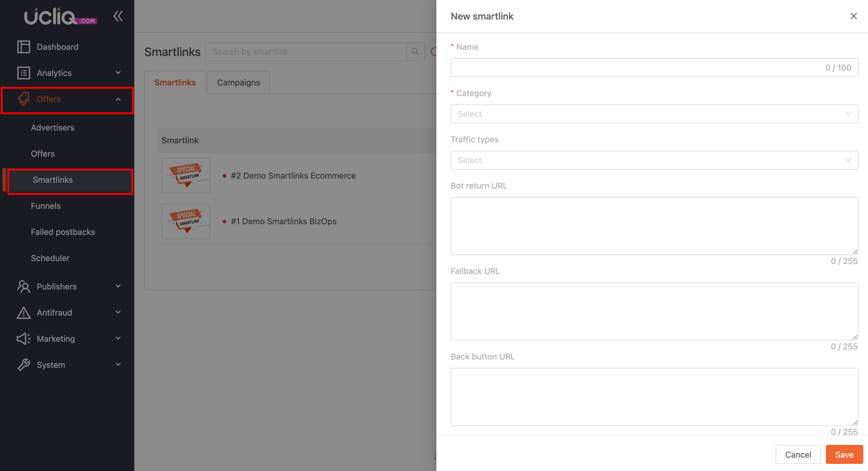Collapse the sidebar with double-chevron icon
The image size is (868, 471).
tap(118, 16)
